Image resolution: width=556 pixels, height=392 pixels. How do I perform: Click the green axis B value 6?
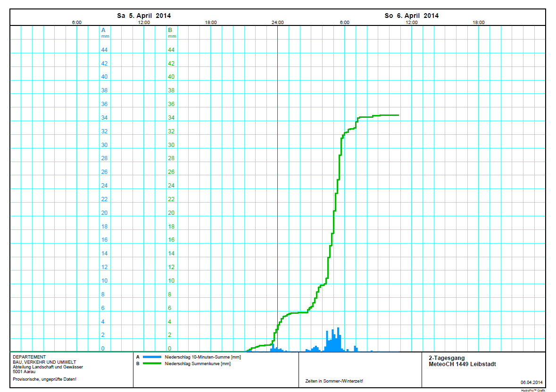[169, 308]
